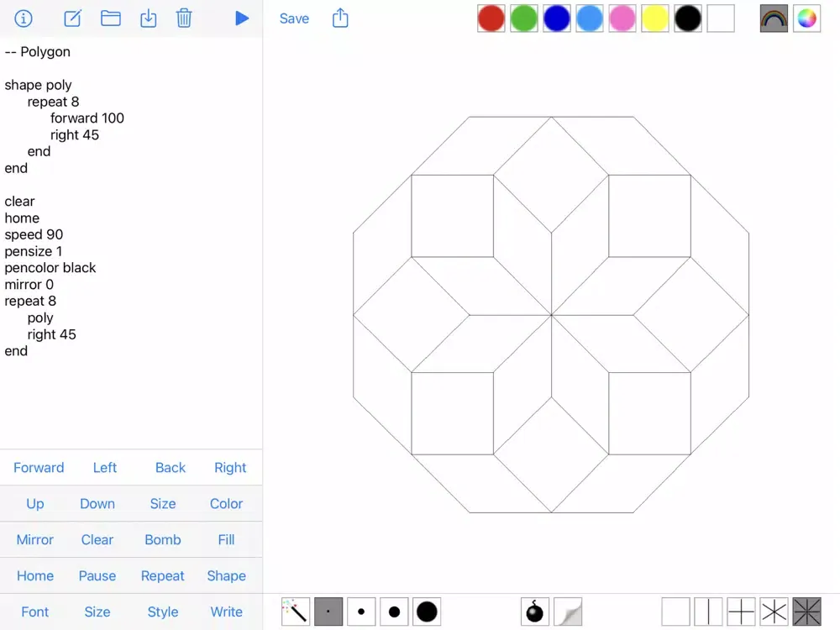Delete the code with the trash icon
The height and width of the screenshot is (630, 840).
[x=184, y=18]
